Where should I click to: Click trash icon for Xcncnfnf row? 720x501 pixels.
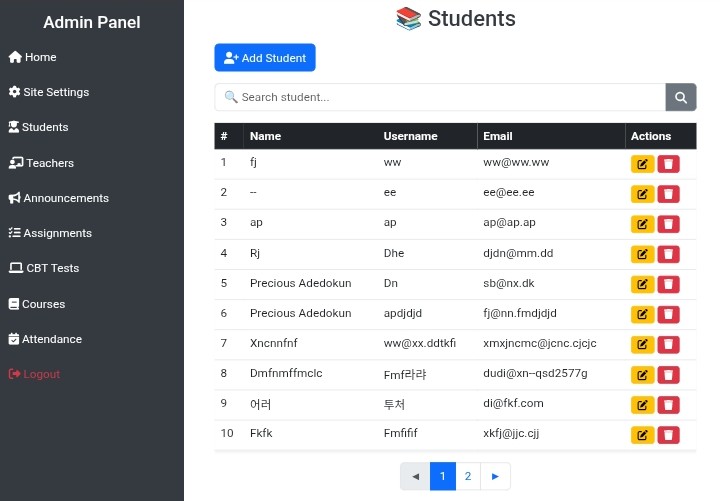(x=668, y=344)
